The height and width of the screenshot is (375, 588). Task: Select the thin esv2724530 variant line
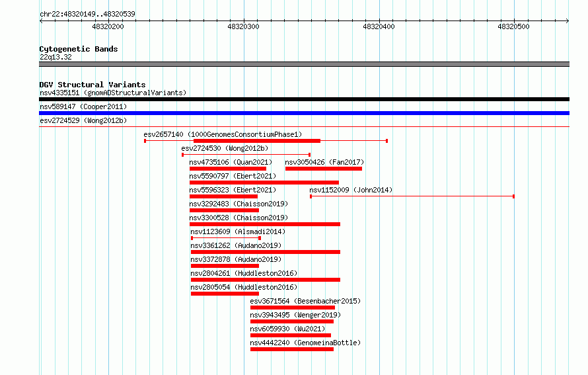tap(246, 155)
